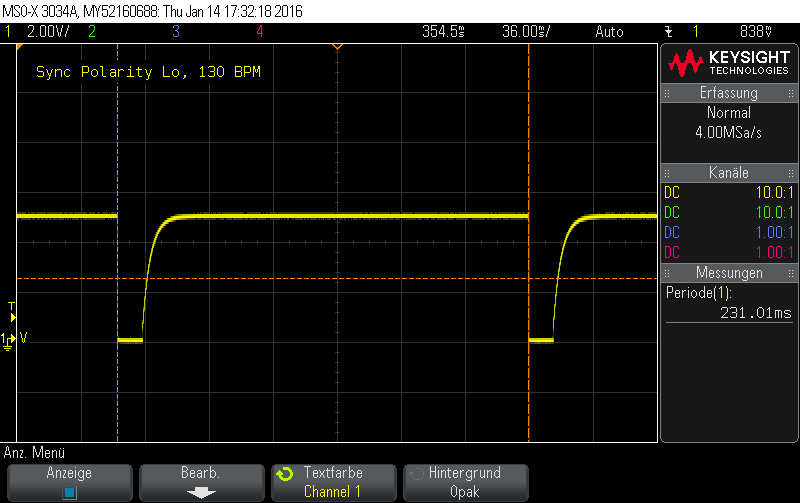Change Textfarbe Channel 1 setting

tap(334, 483)
